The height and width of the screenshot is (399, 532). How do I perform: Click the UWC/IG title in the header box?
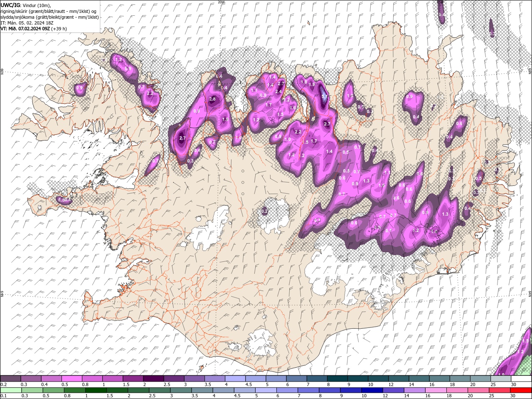click(x=10, y=5)
